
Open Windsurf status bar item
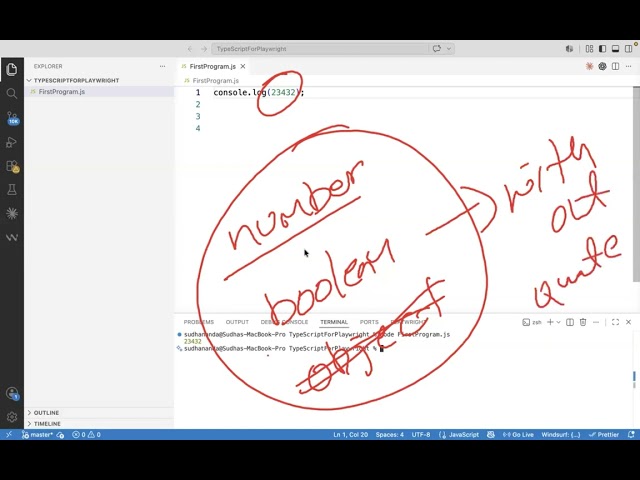point(560,435)
